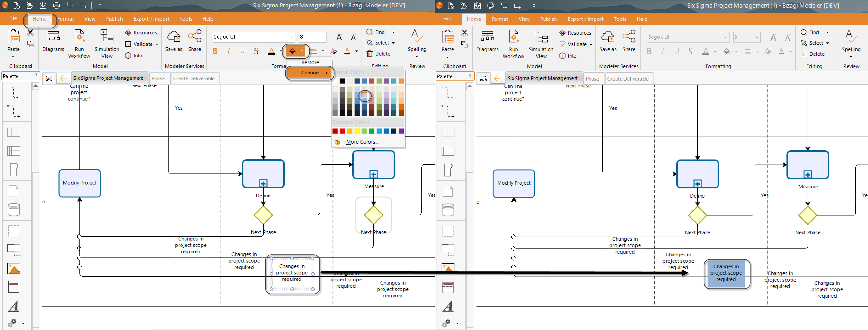Select Modify Project task in left diagram

pos(79,183)
